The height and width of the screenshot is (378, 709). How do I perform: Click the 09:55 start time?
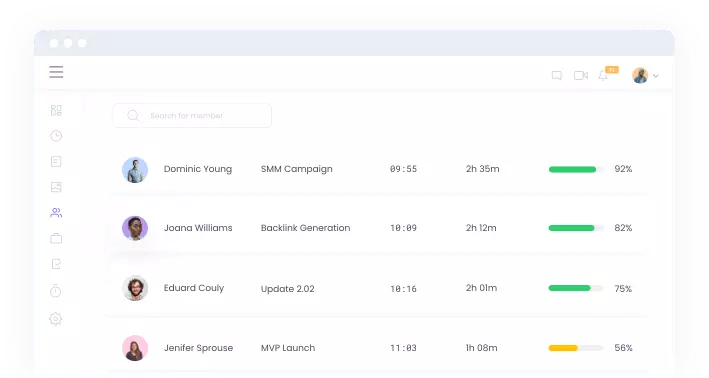tap(403, 169)
